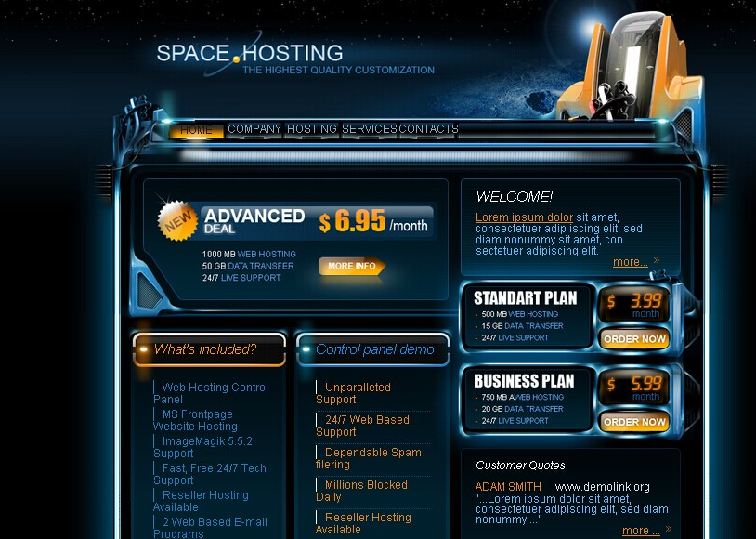The width and height of the screenshot is (756, 539).
Task: Click the orange NEW starburst badge
Action: coord(176,220)
